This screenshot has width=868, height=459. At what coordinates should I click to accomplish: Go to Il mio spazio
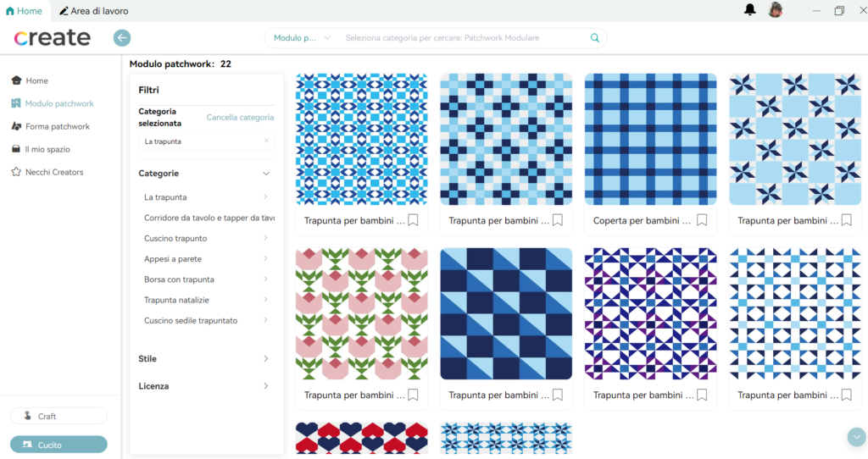tap(47, 149)
